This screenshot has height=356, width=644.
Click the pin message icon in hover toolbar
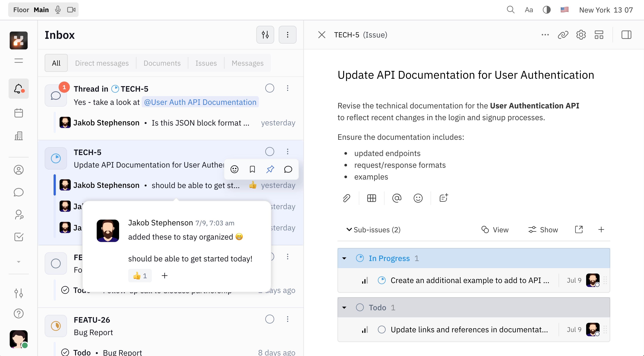pyautogui.click(x=270, y=169)
